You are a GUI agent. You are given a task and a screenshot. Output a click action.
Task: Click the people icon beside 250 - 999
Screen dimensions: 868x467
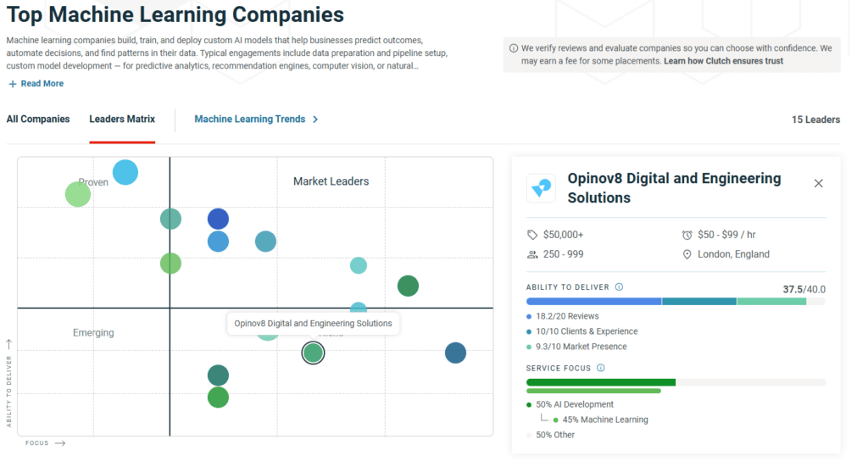coord(532,254)
